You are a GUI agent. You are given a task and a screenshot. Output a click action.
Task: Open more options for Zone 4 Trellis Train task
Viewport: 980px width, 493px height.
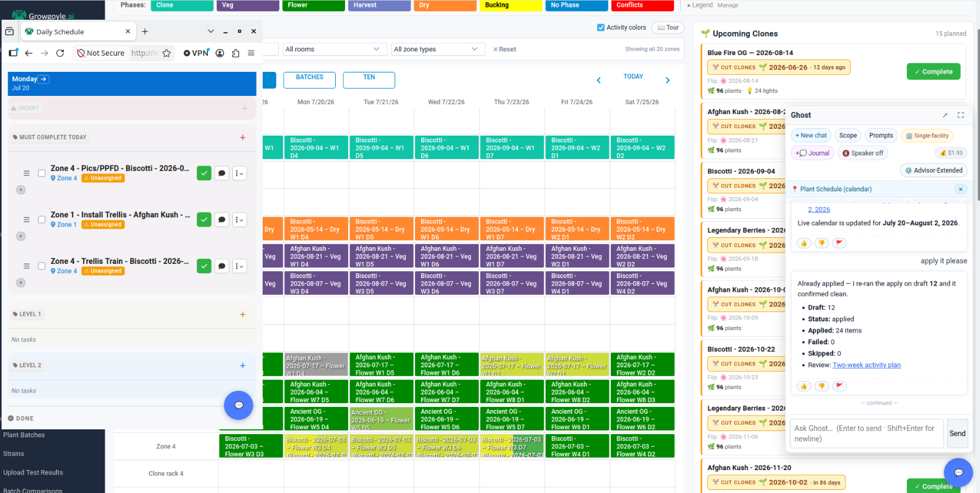(x=239, y=266)
